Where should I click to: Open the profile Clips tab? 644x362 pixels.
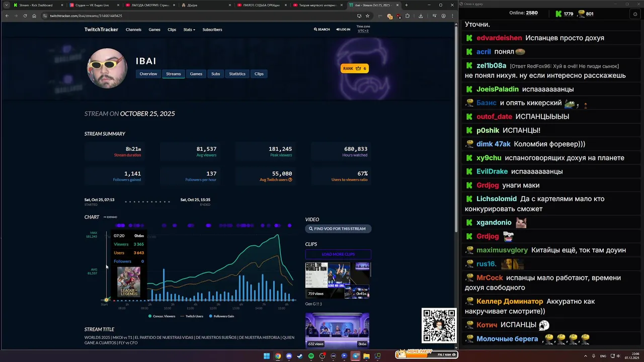pos(259,74)
